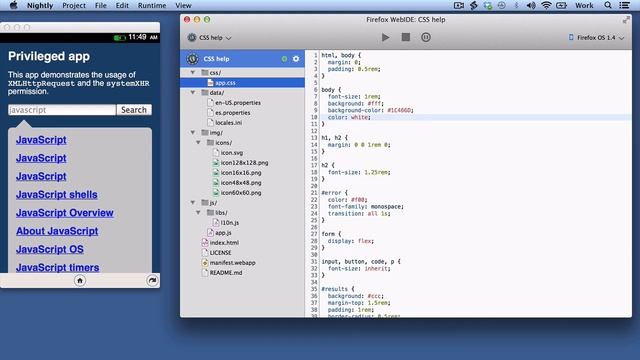
Task: Click the Wi-Fi status icon
Action: tap(546, 5)
